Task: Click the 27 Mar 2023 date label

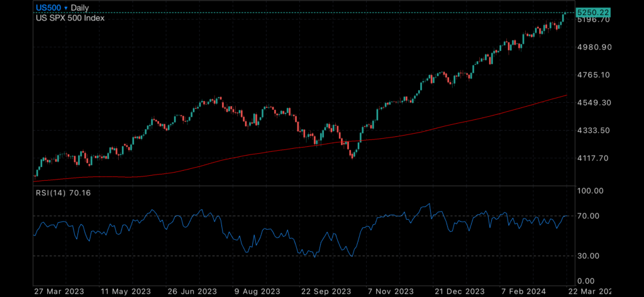Action: tap(58, 292)
